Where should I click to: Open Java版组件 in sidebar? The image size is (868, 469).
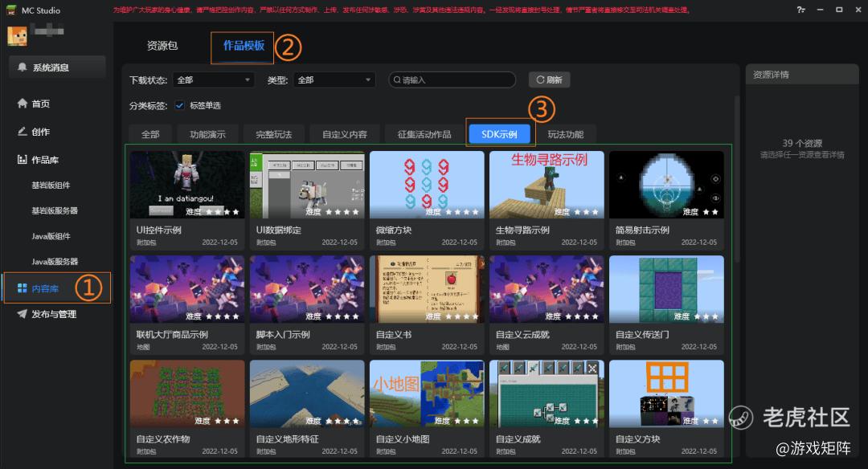click(51, 235)
